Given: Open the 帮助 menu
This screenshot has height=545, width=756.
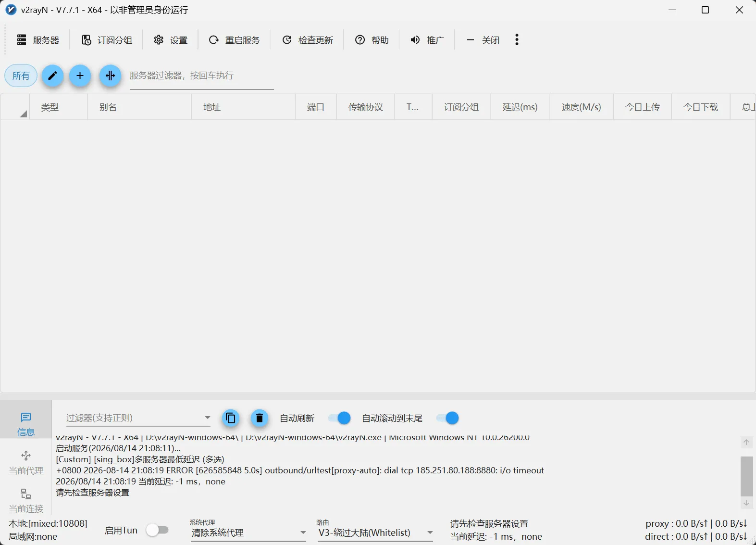Looking at the screenshot, I should (372, 40).
